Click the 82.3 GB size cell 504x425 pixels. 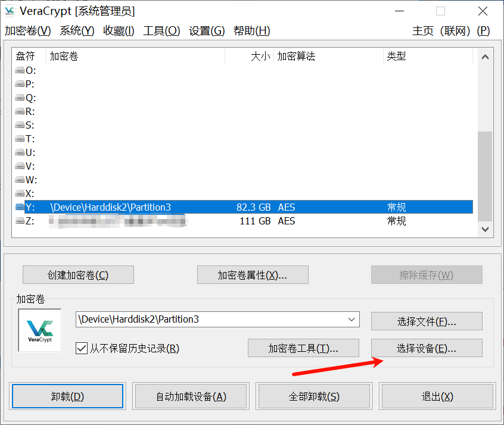253,207
